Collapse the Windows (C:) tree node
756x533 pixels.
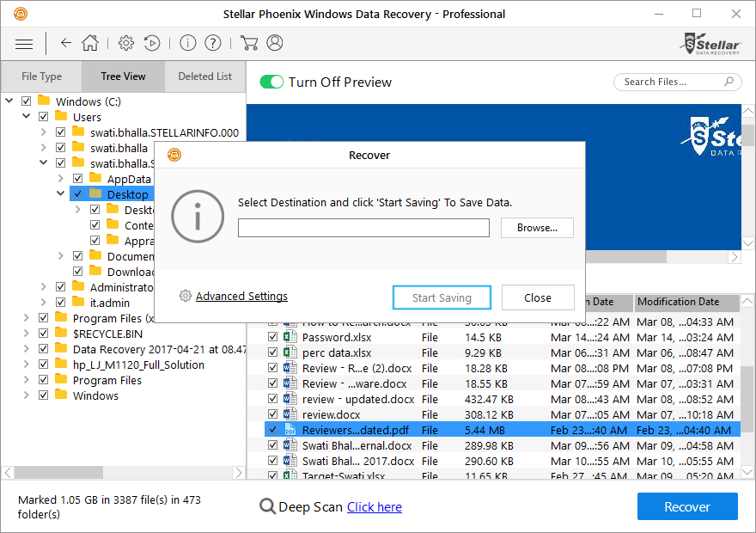pos(9,101)
